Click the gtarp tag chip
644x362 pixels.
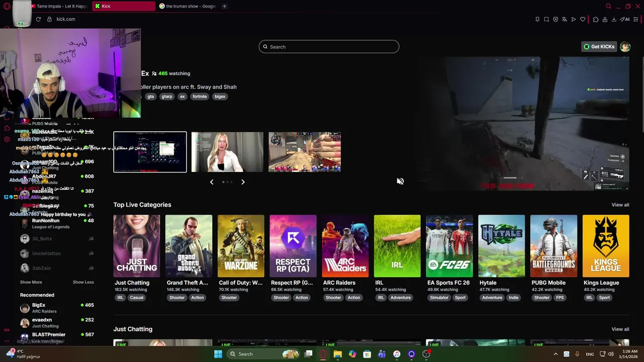[x=167, y=97]
